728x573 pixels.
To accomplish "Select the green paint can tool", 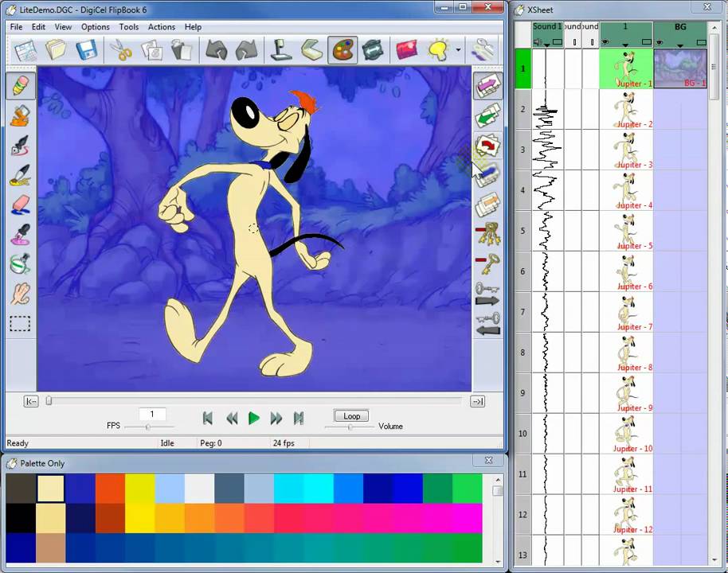I will coord(21,264).
